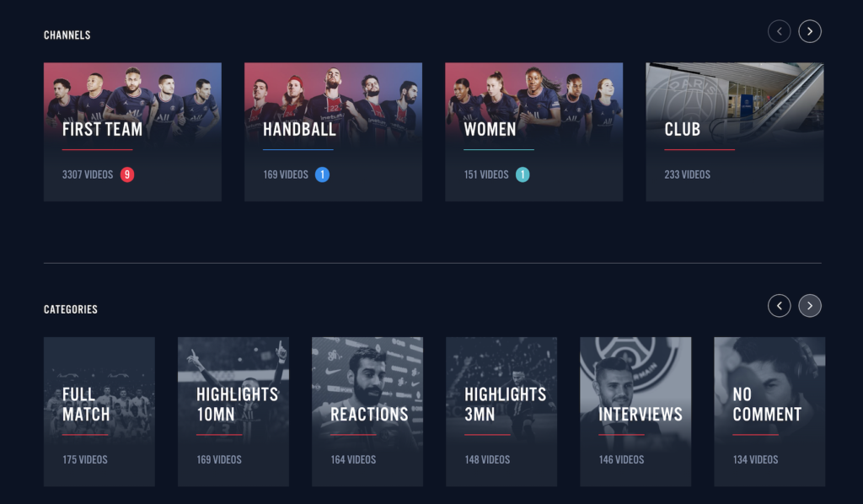Click the teal 1 badge on Women
863x504 pixels.
(x=523, y=174)
